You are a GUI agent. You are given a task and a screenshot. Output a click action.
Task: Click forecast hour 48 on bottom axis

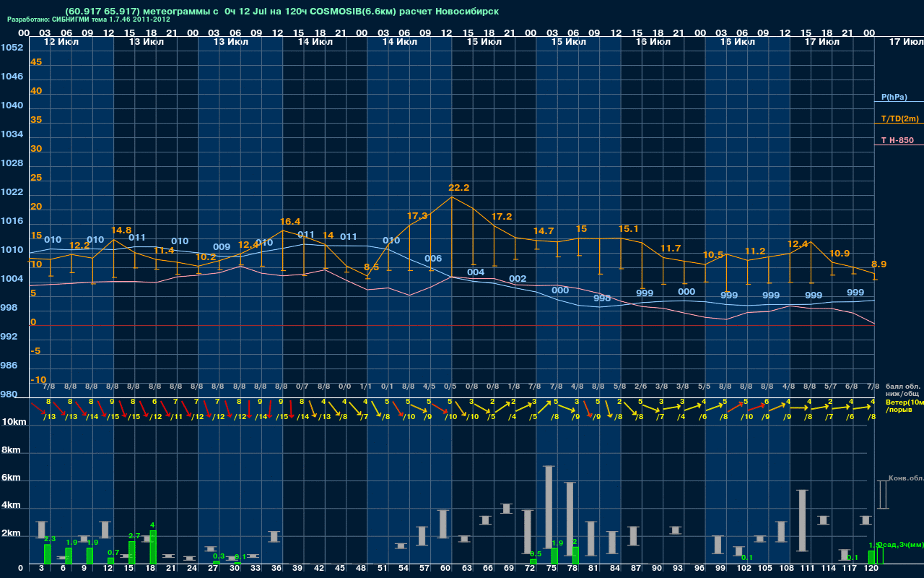[x=361, y=569]
